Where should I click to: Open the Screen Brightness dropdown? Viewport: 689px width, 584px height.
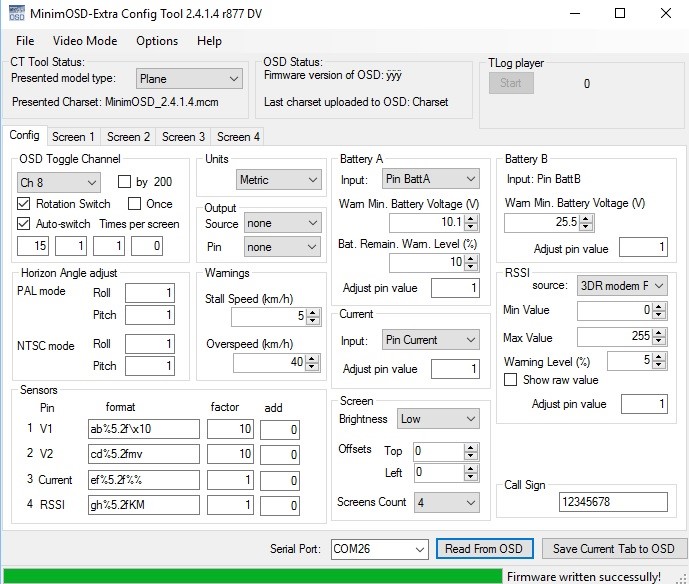pyautogui.click(x=436, y=419)
